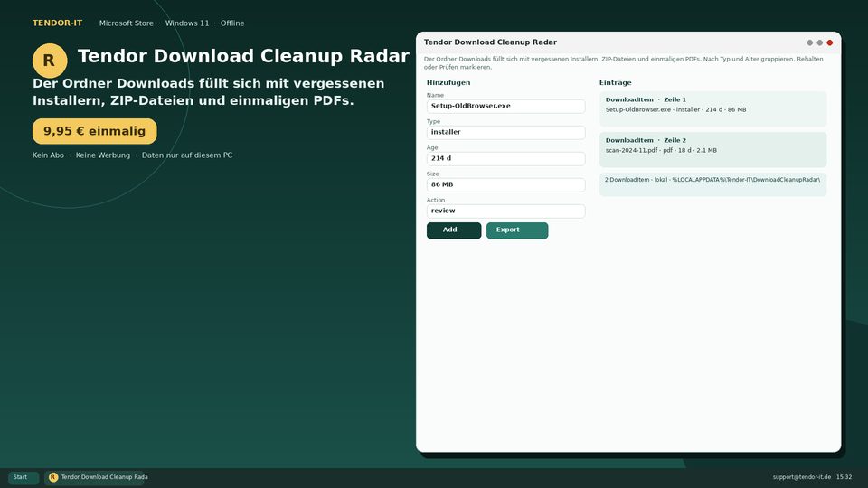Click the first gray window control dot

pos(810,42)
